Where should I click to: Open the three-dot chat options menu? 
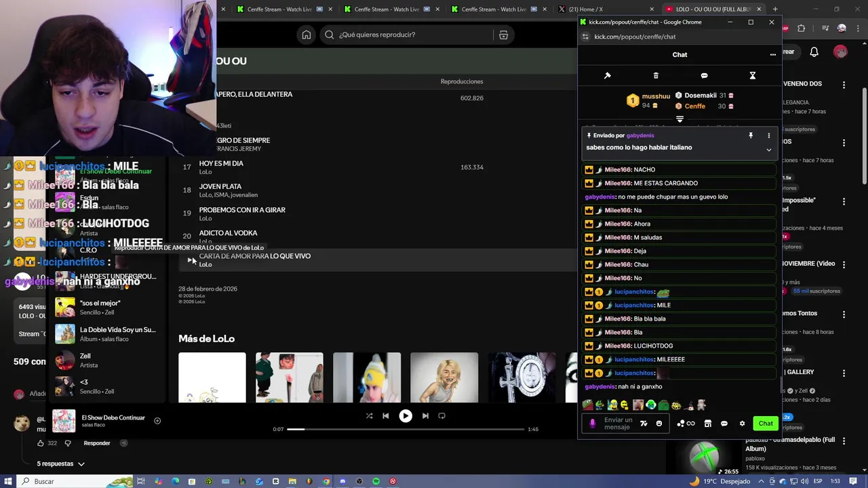(x=772, y=55)
